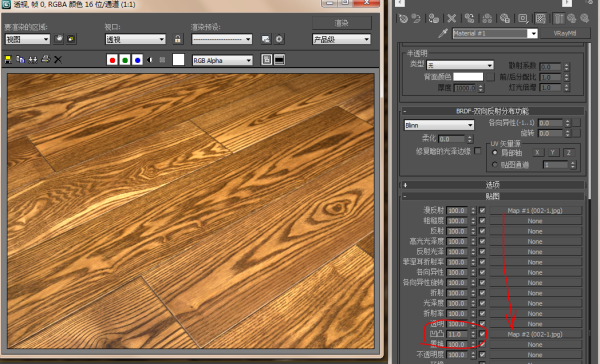Click the Z axis button
This screenshot has height=364, width=600.
point(569,152)
